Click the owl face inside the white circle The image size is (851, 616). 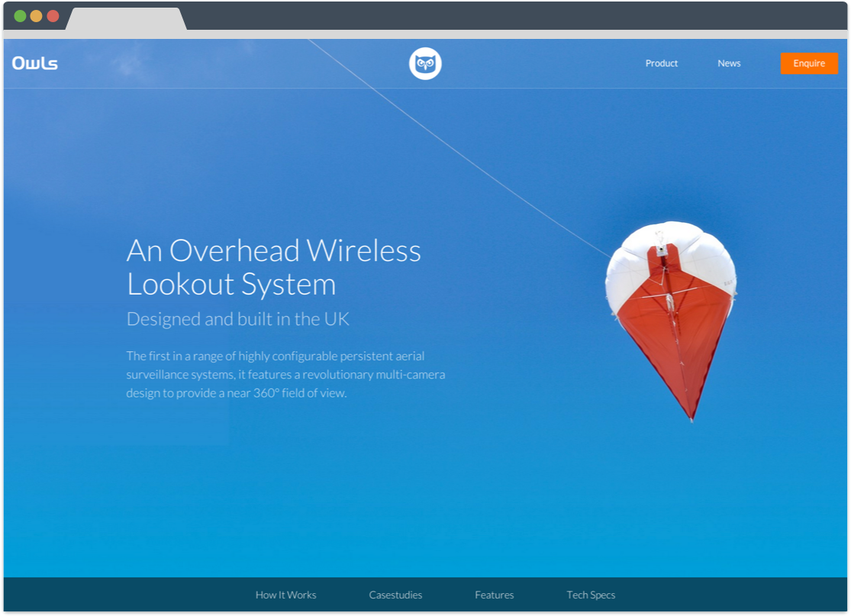click(x=427, y=63)
